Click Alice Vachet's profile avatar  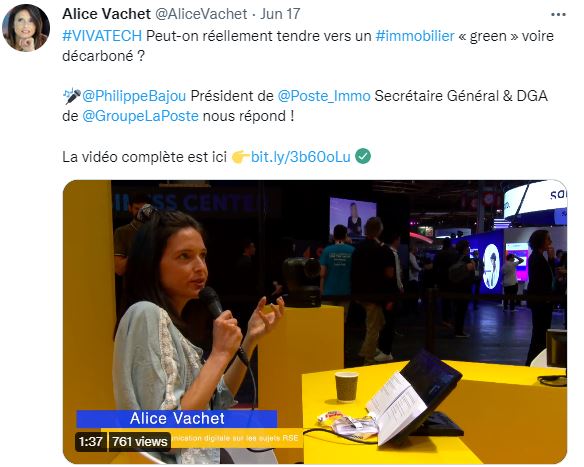[26, 28]
